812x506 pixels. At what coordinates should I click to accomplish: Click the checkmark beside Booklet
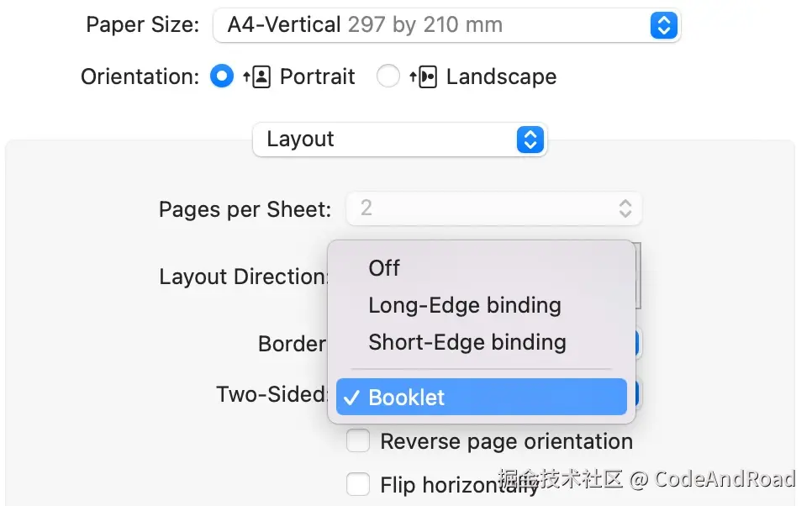(x=352, y=398)
